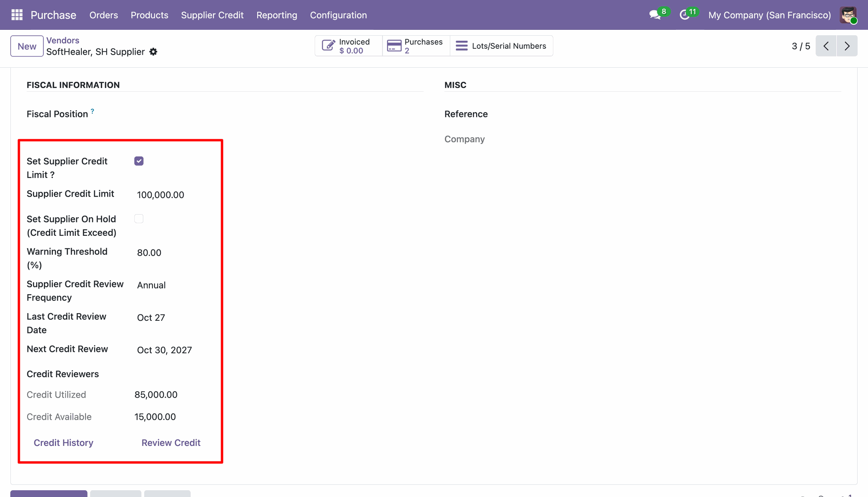The image size is (868, 497).
Task: Click the Fiscal Position field
Action: click(278, 114)
